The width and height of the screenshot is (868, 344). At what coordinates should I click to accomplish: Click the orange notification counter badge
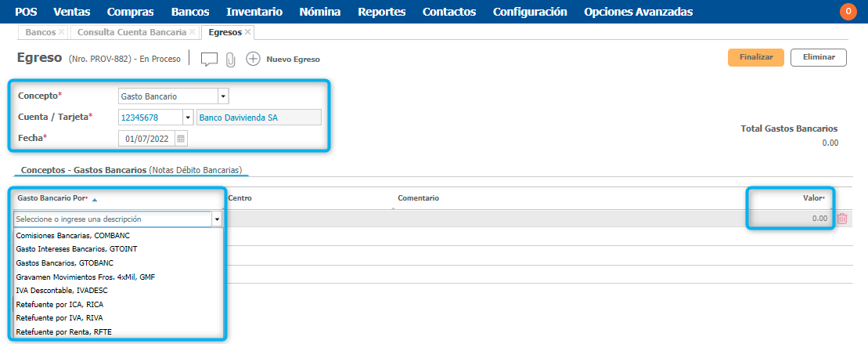(848, 12)
